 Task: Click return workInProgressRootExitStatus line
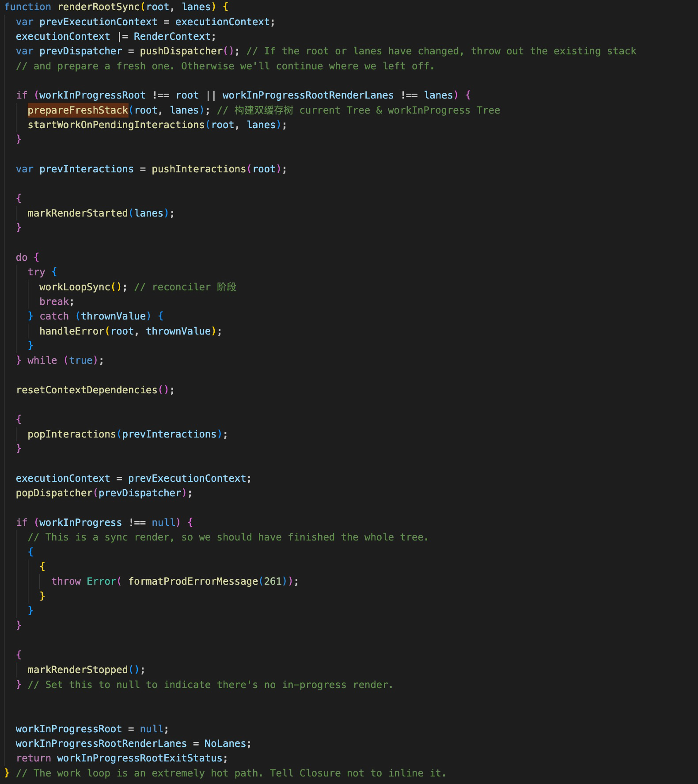click(121, 758)
